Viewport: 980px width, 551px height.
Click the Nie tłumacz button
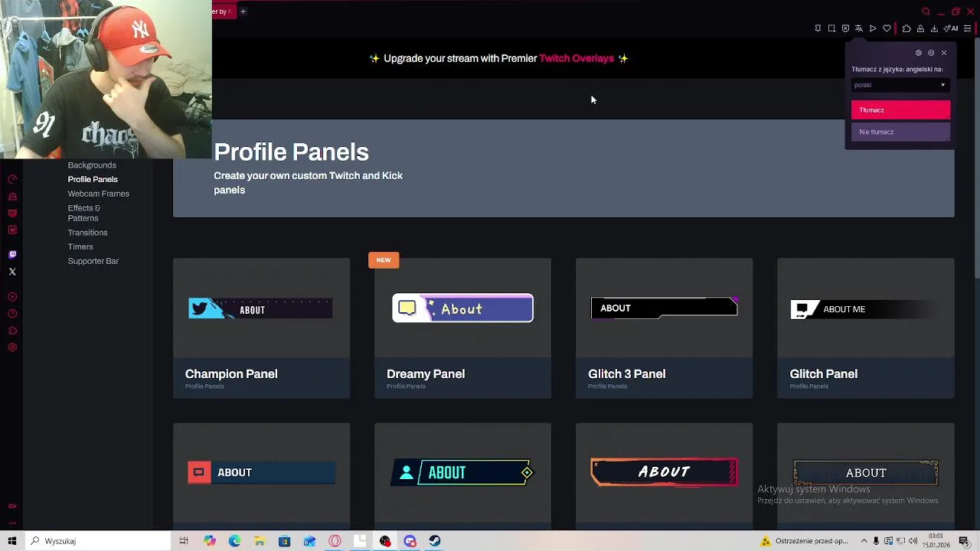pyautogui.click(x=900, y=132)
